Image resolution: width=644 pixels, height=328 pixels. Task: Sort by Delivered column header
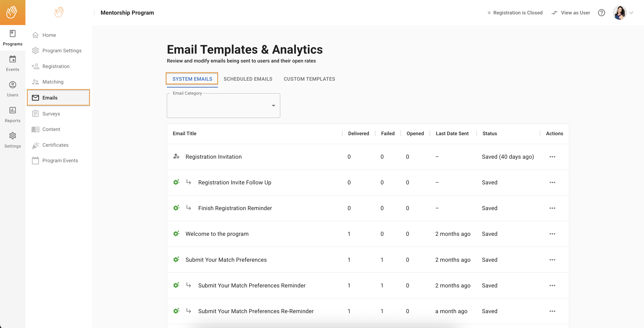point(358,133)
